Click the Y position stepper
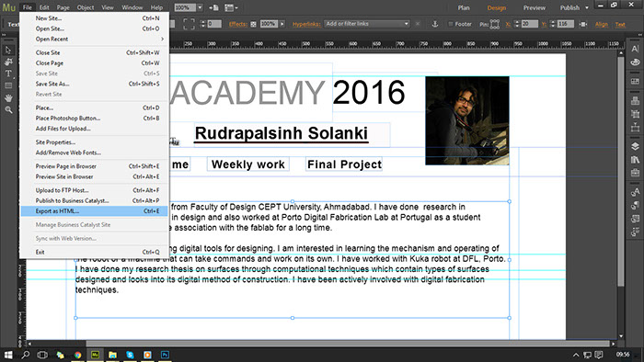 (x=552, y=24)
